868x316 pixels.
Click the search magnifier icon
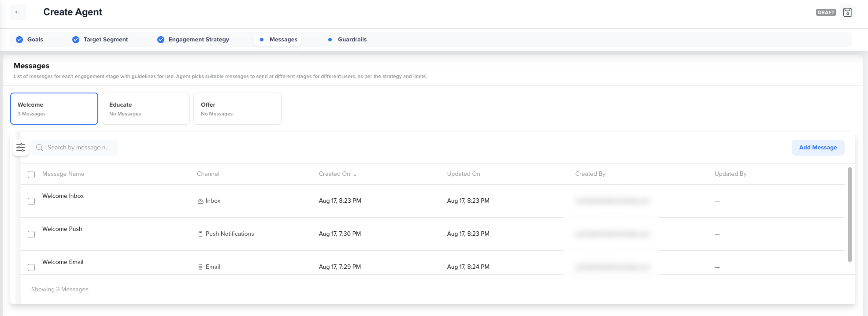click(x=39, y=148)
